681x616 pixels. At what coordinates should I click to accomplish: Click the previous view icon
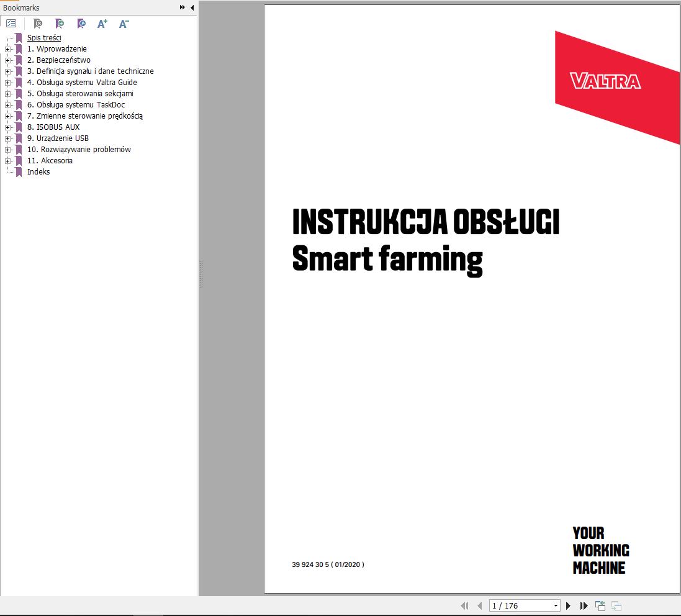tap(600, 605)
